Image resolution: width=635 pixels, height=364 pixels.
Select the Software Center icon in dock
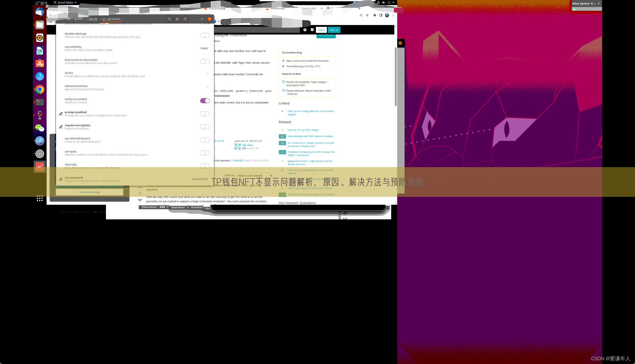click(x=39, y=63)
